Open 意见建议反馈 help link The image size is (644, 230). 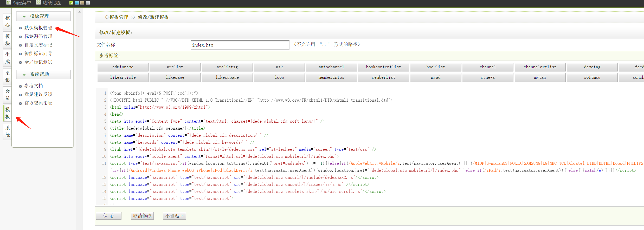(x=38, y=94)
